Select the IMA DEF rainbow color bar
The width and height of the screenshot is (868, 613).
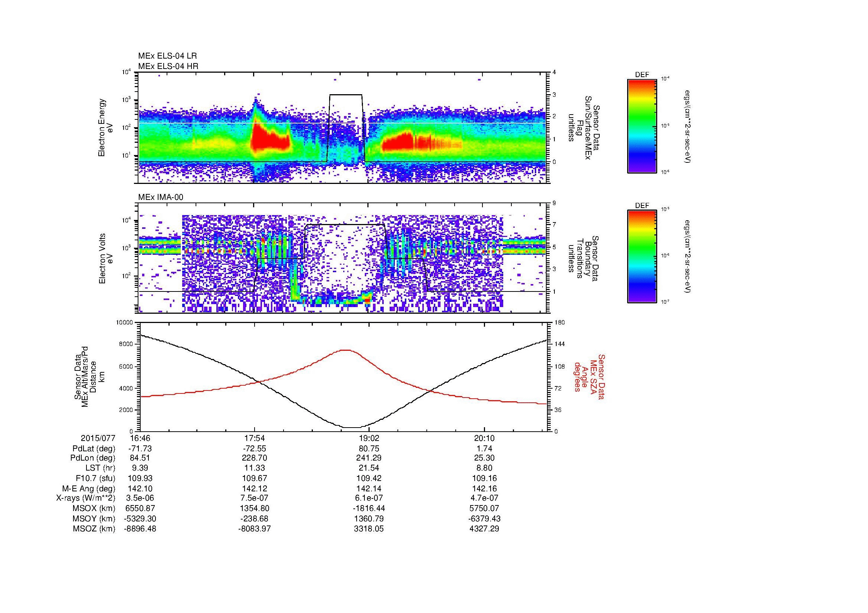(642, 257)
